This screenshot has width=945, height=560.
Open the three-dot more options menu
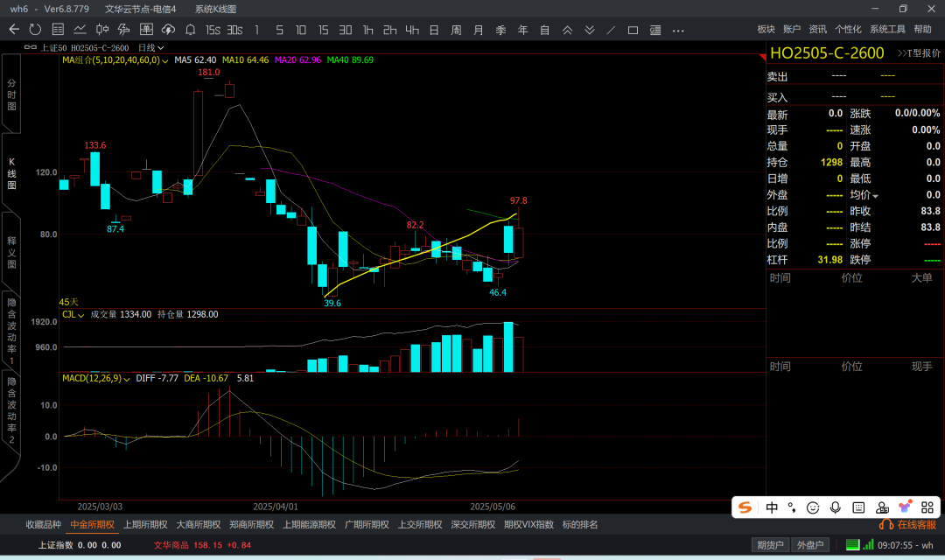tap(678, 30)
